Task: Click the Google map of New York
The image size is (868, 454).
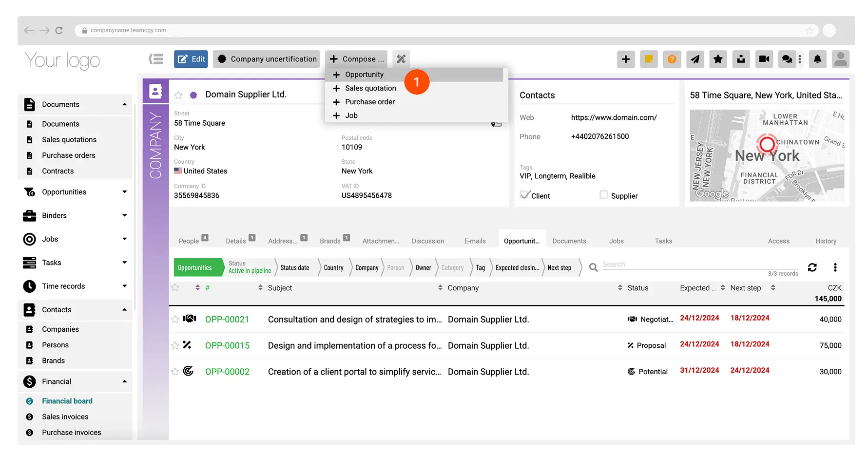Action: pos(767,155)
